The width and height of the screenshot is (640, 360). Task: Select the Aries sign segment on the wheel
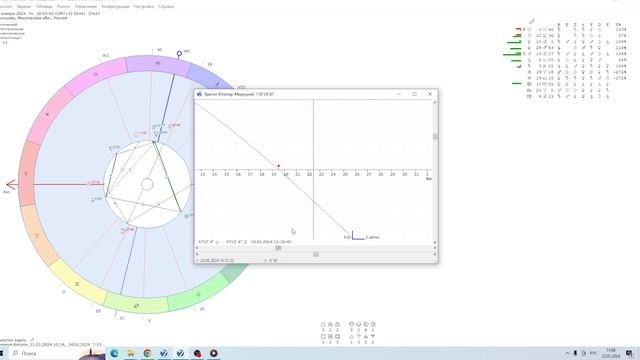coord(27,173)
